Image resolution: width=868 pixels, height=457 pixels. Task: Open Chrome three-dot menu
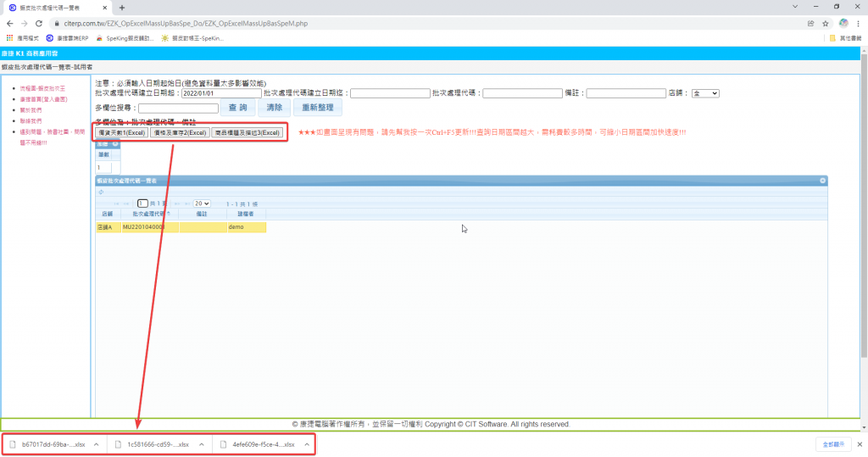(858, 23)
